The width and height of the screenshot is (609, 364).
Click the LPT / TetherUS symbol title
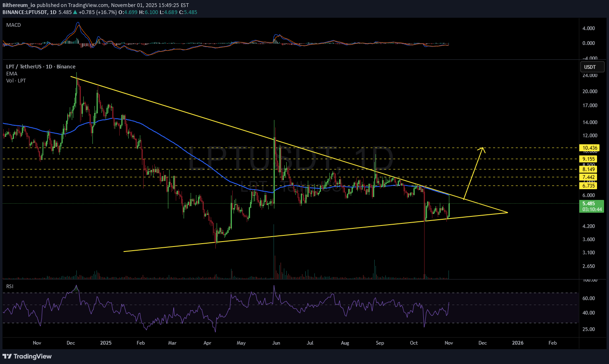tap(40, 67)
